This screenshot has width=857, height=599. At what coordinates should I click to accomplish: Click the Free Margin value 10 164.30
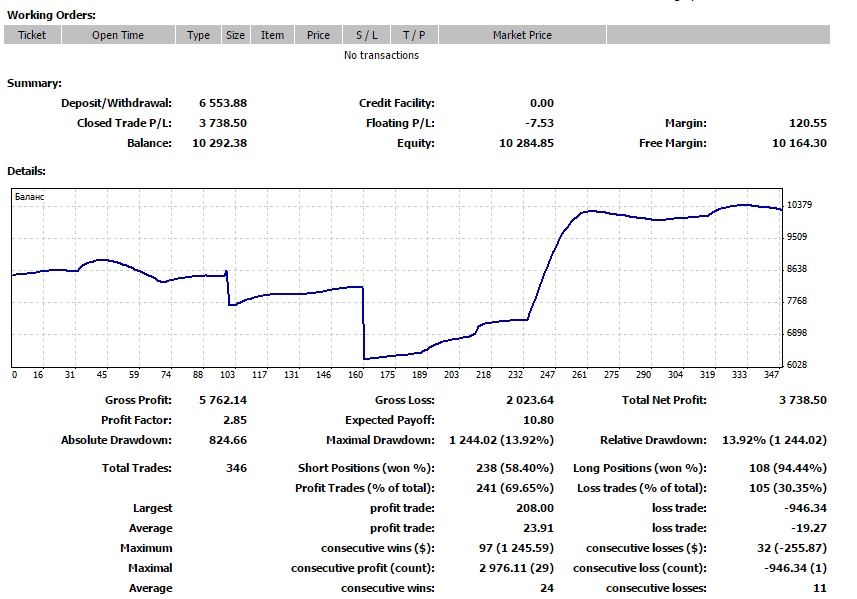(799, 143)
